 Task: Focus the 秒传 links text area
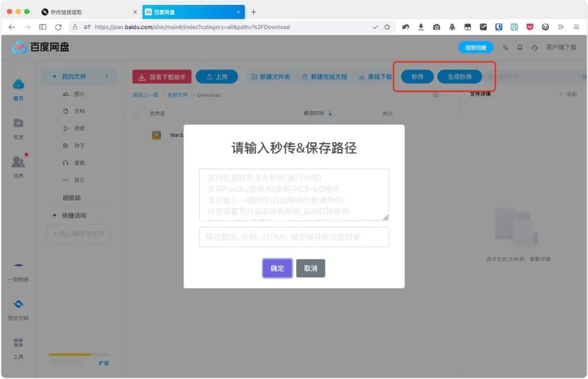(x=294, y=195)
